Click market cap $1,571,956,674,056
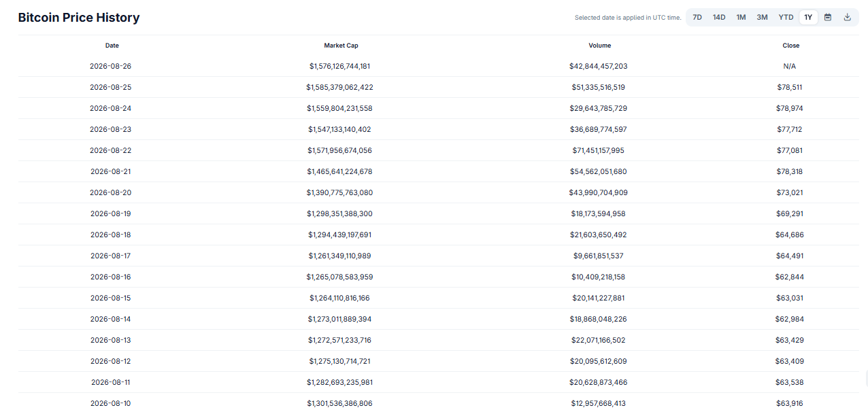 click(x=340, y=150)
